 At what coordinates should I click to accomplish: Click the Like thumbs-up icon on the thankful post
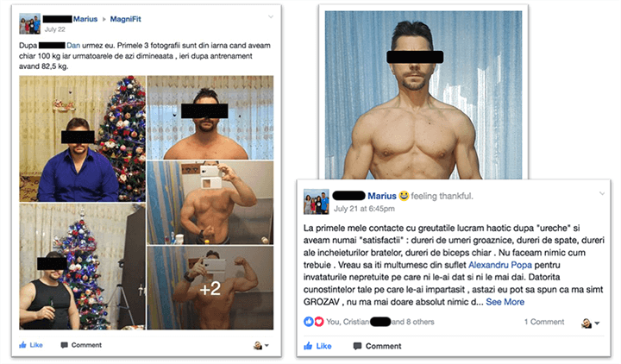tap(308, 346)
